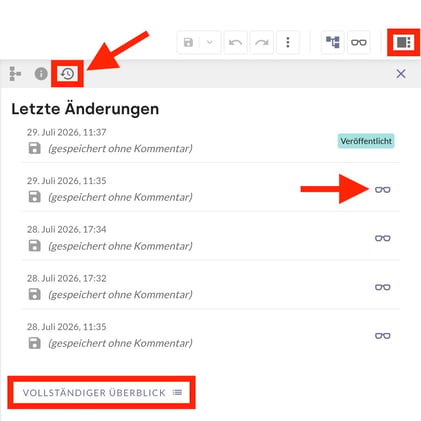Preview version from 29. Juli 2026, 11:35
Screen dimensions: 421x421
(382, 190)
